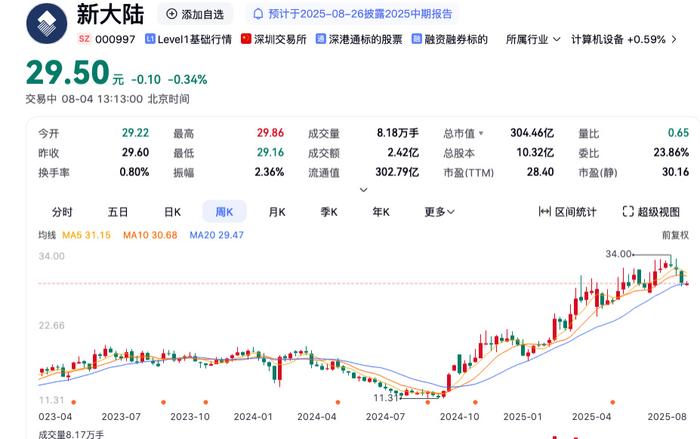Click the 深圳交易所 flag icon
700x439 pixels.
[246, 39]
